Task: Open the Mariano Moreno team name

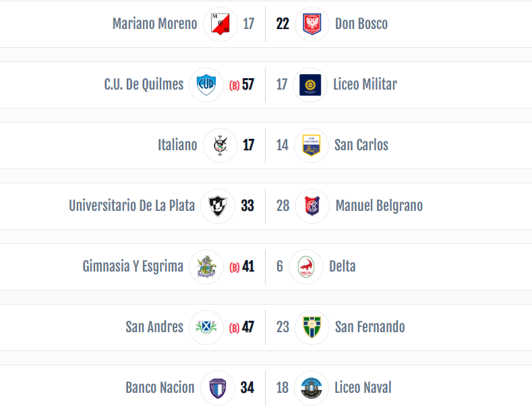Action: 154,24
